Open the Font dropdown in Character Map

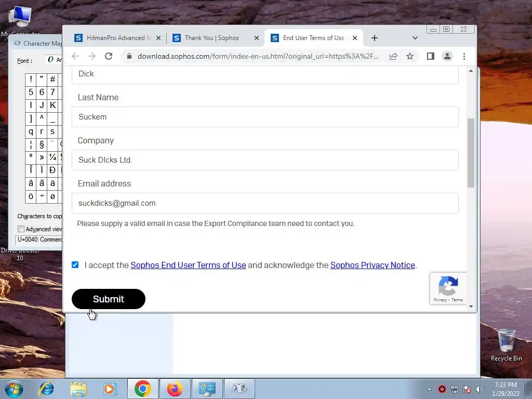pyautogui.click(x=54, y=60)
